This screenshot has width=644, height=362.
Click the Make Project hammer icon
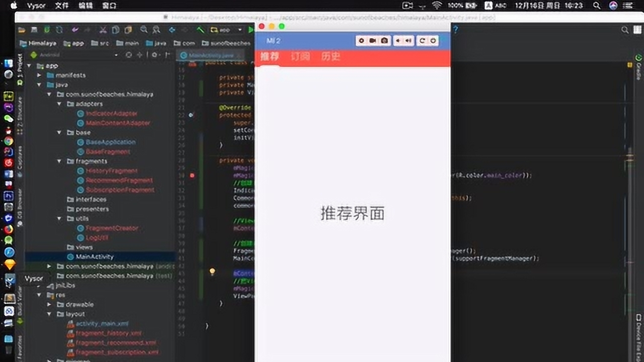(200, 30)
